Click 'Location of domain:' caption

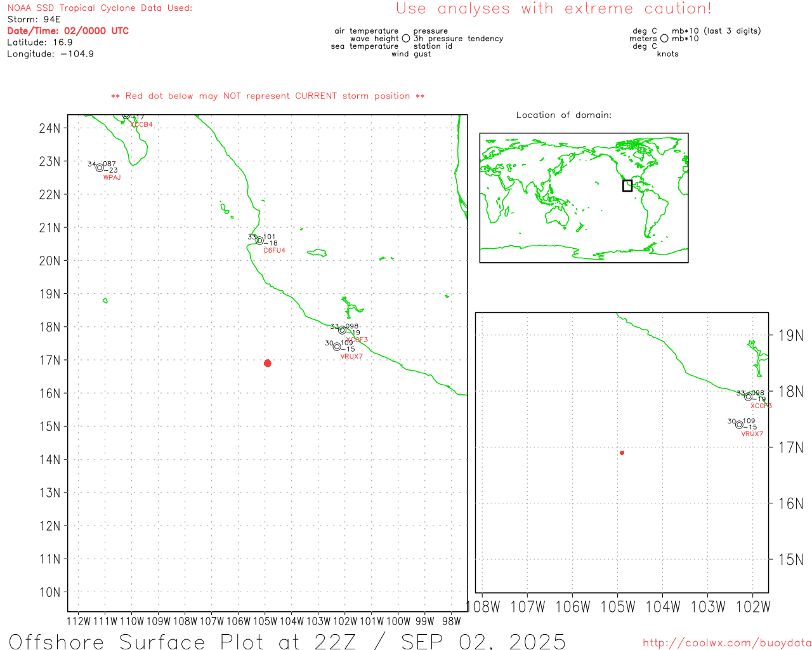pyautogui.click(x=564, y=116)
